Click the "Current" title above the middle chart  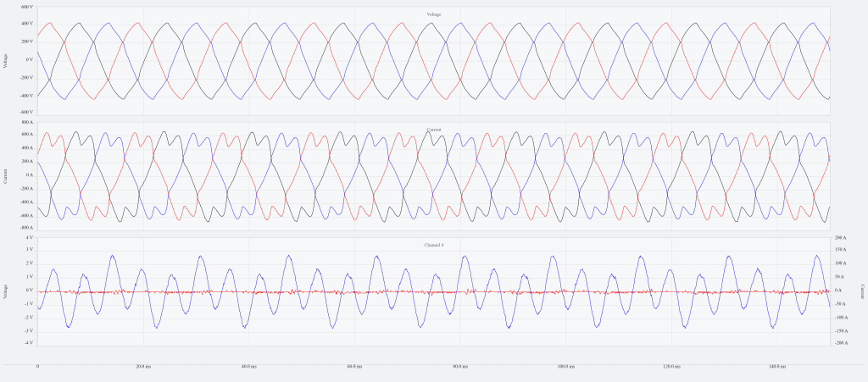(x=434, y=130)
